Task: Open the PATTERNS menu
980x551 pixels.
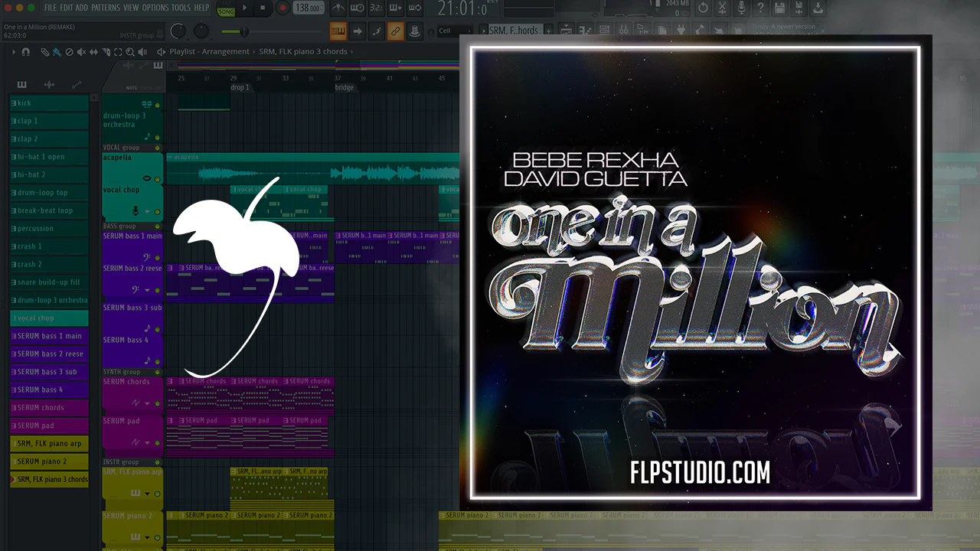Action: 105,8
